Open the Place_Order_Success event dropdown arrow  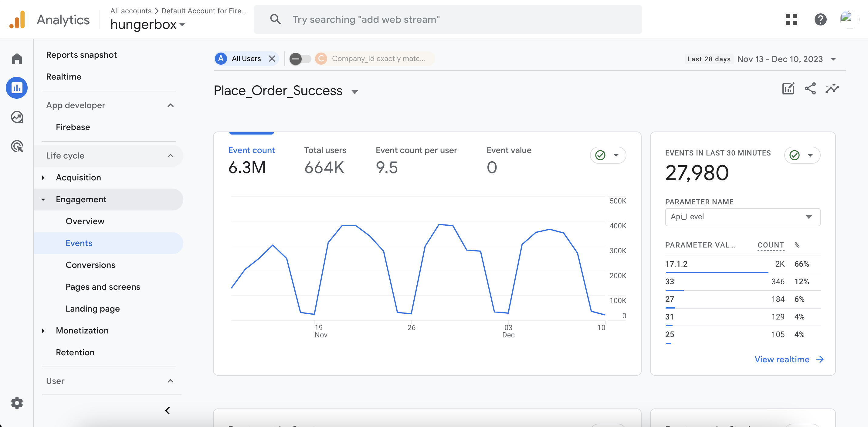pos(354,92)
